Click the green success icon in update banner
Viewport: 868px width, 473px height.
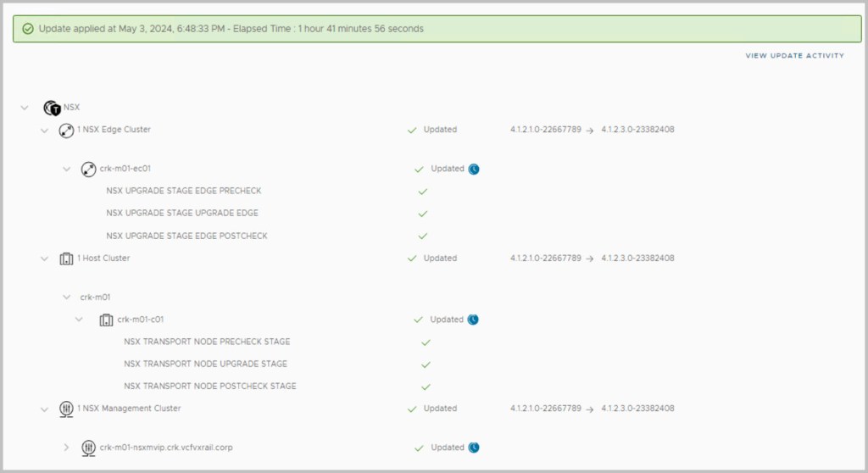click(x=29, y=29)
